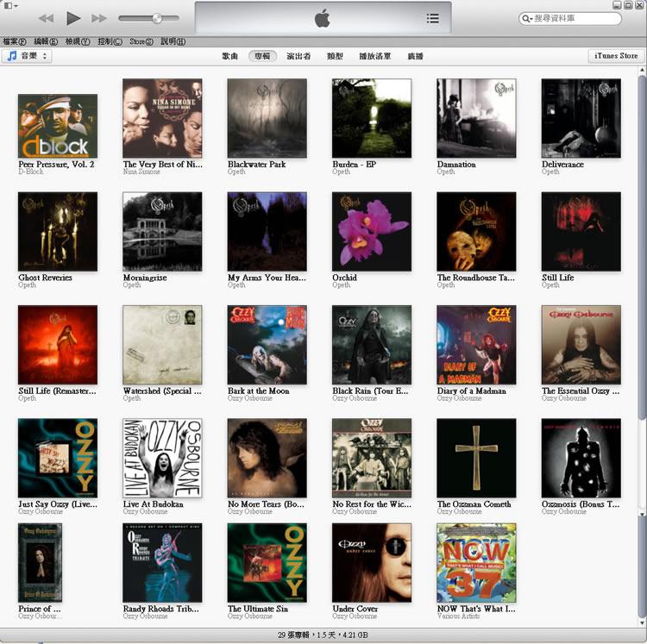Open the search magnifier options dropdown
The width and height of the screenshot is (647, 644).
526,18
